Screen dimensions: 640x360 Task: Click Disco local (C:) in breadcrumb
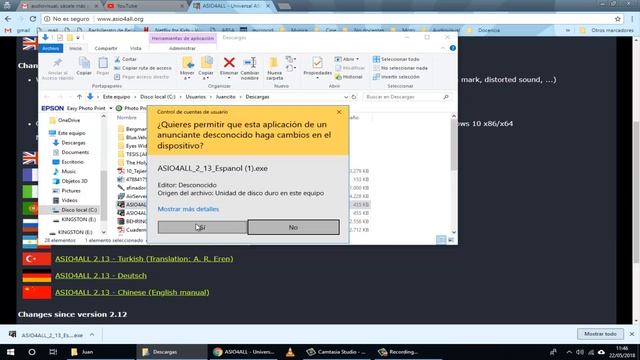coord(158,97)
